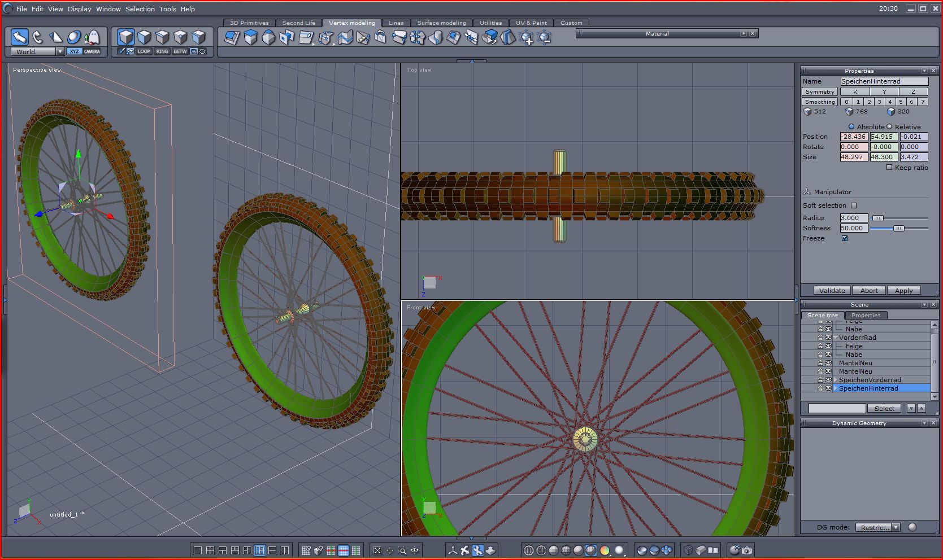Open the Surface modeling tab
Screen dimensions: 943x560
click(x=441, y=23)
